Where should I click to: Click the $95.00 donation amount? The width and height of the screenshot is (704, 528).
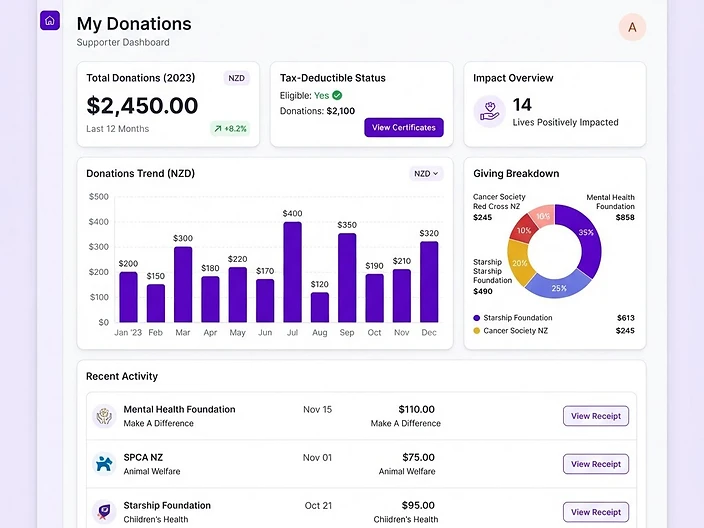coord(418,506)
